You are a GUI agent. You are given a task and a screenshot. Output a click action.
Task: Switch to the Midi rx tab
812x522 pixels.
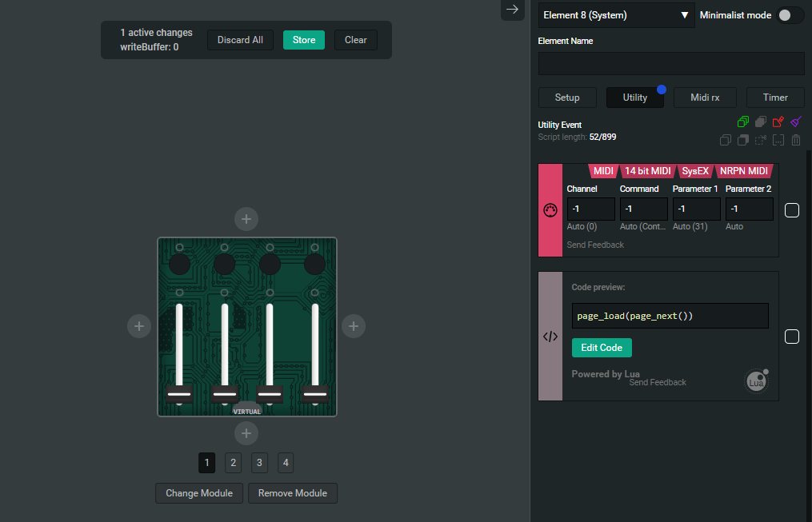[705, 98]
